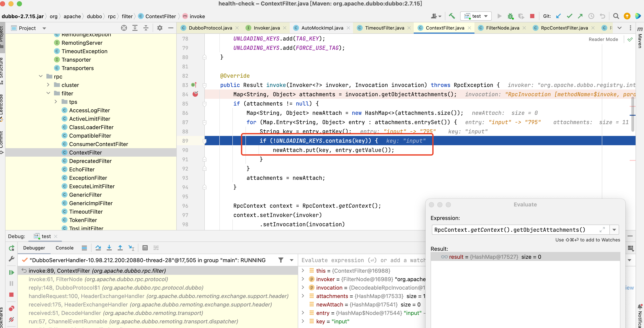Stop debugging with sidebar red square
The image size is (644, 328).
(12, 294)
